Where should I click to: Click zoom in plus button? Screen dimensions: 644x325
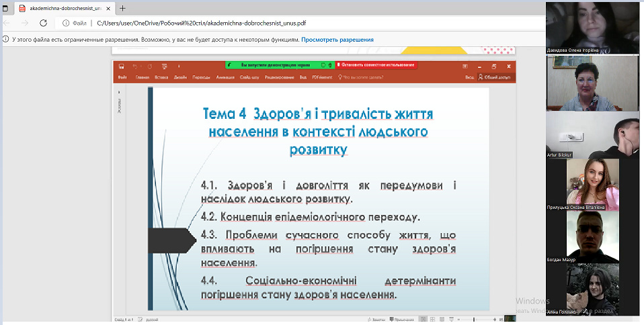click(x=495, y=320)
